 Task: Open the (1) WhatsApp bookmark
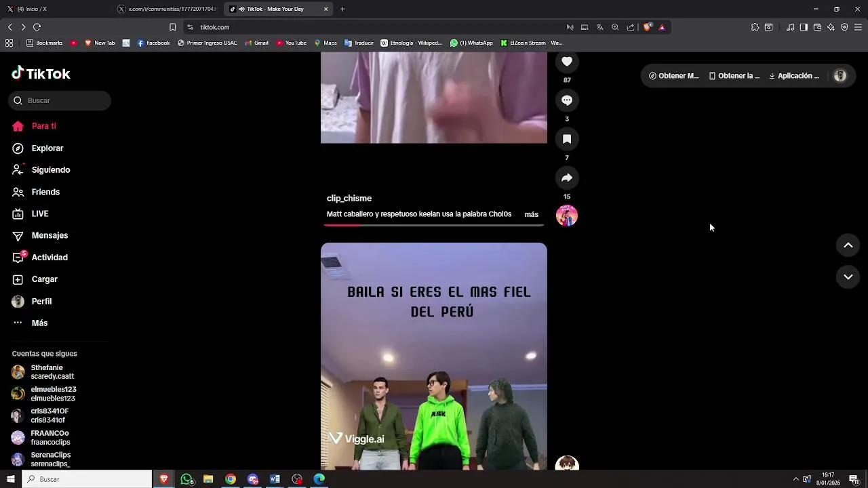471,43
